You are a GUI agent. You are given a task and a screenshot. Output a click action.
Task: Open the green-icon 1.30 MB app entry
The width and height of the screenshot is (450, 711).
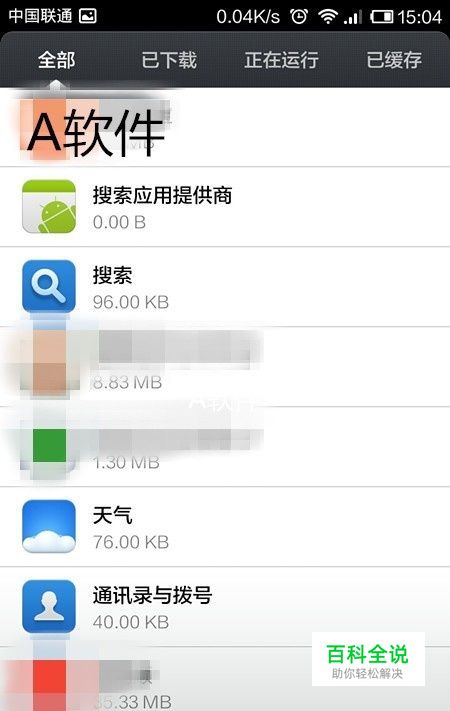coord(225,447)
